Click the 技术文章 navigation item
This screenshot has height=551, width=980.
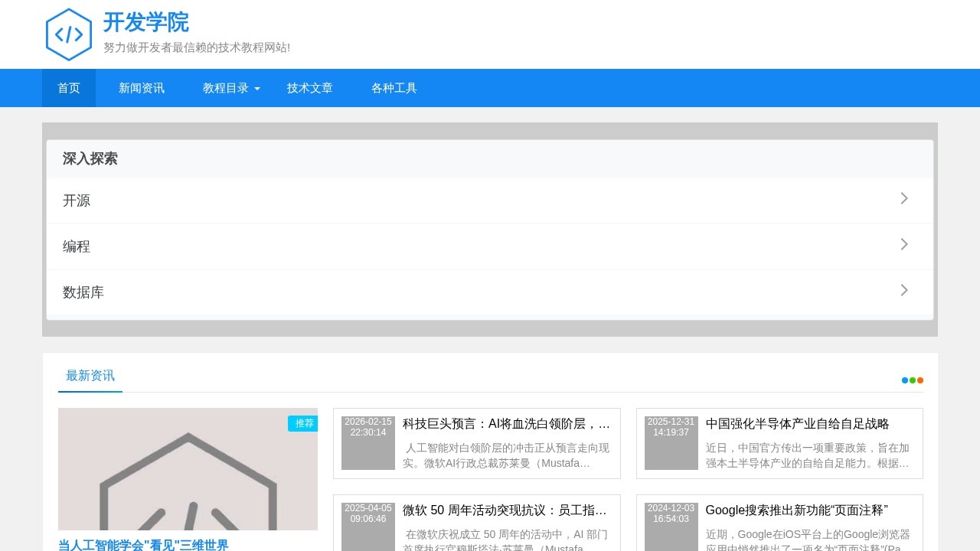(x=309, y=88)
